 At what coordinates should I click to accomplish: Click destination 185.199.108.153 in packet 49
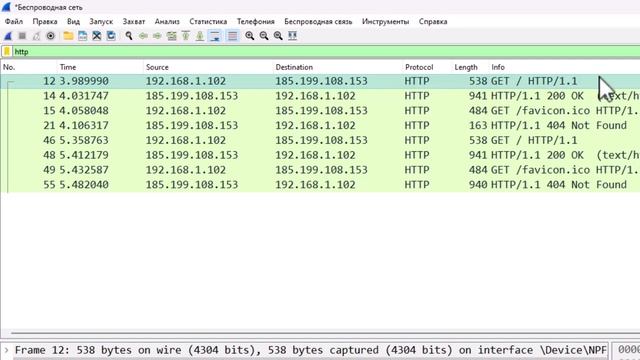[x=321, y=170]
